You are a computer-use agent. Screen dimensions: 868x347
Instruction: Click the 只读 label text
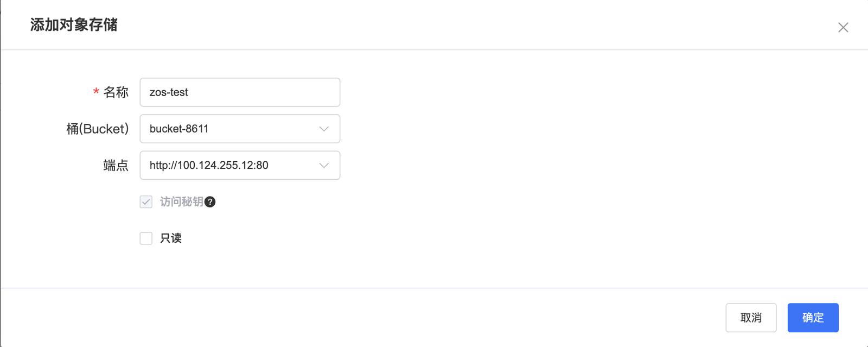point(171,238)
